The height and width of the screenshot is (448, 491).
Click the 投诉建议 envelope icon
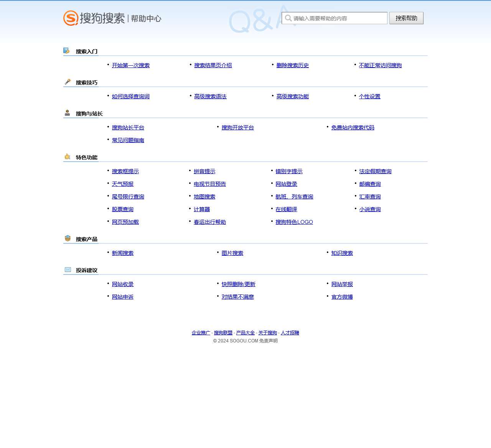coord(68,269)
